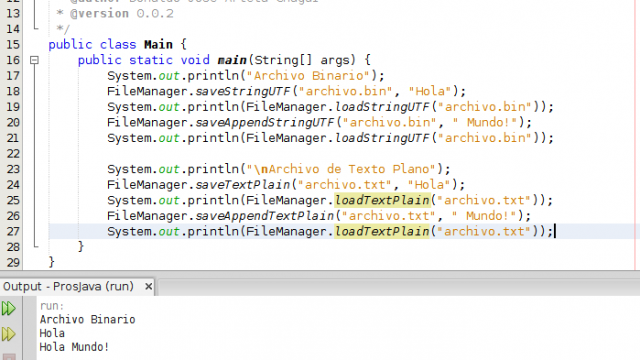Click the saveTextPlain method call on line 24
Viewport: 640px width, 360px height.
click(x=242, y=184)
